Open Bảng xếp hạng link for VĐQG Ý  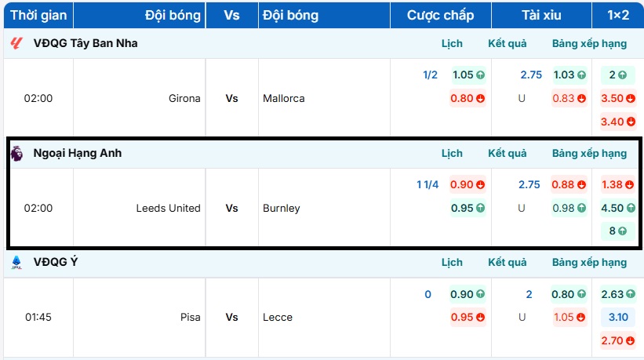[589, 262]
